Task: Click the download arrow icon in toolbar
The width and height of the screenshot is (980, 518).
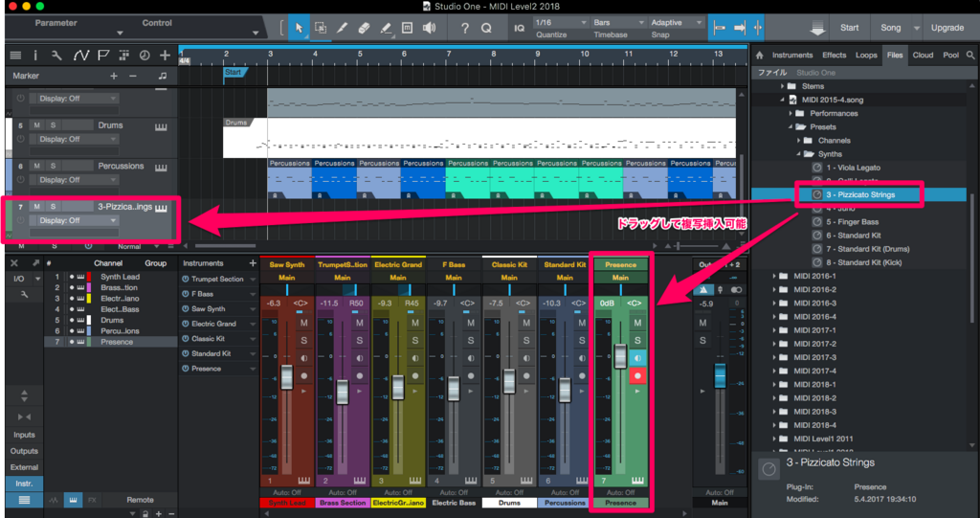Action: (817, 28)
